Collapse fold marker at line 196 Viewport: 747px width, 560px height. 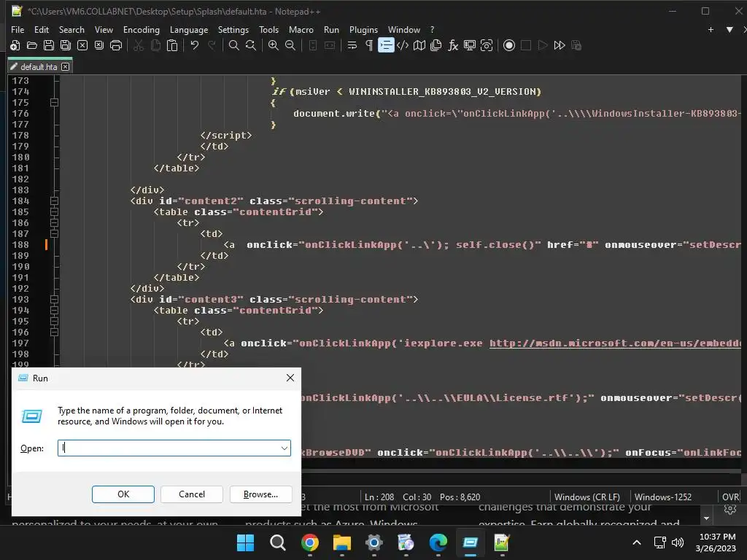tap(54, 332)
